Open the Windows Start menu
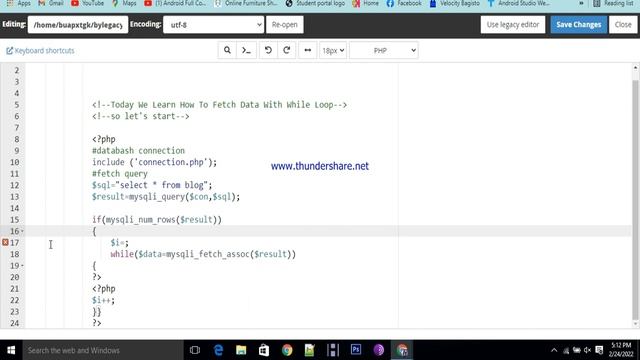 [x=11, y=350]
